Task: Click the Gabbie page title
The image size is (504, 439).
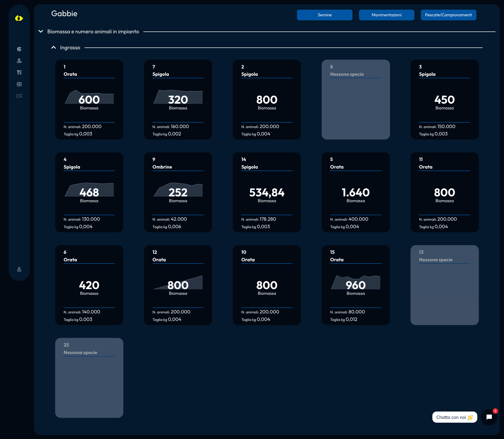Action: pyautogui.click(x=64, y=13)
